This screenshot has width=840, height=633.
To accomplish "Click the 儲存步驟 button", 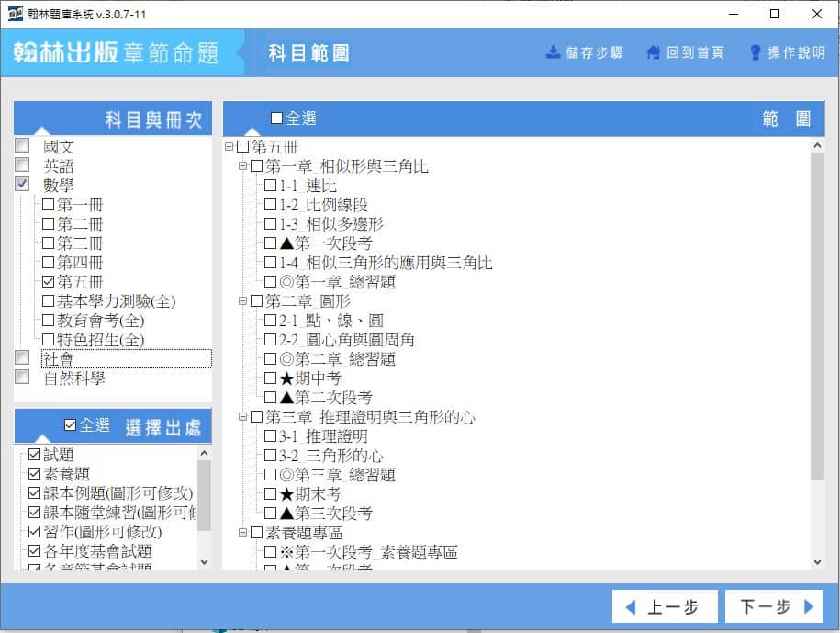I will [585, 52].
